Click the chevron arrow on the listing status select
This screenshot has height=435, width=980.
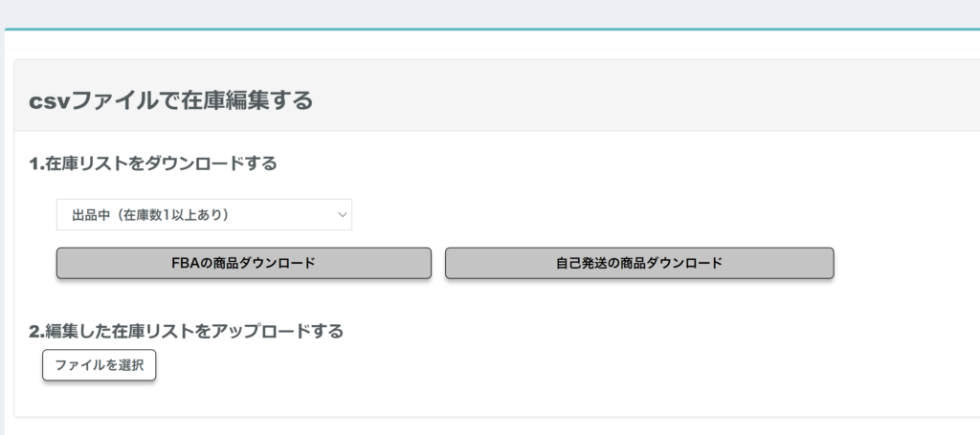(343, 215)
